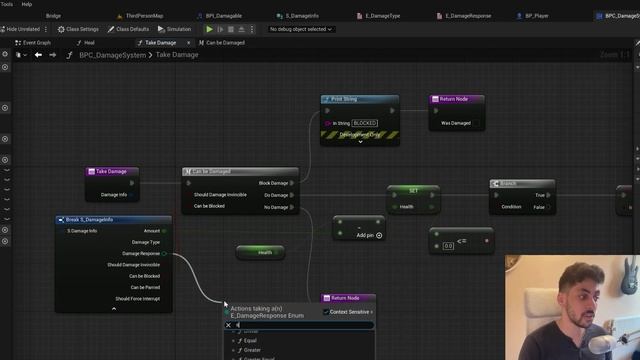Click the Stop simulation button
The height and width of the screenshot is (360, 640).
click(x=231, y=29)
